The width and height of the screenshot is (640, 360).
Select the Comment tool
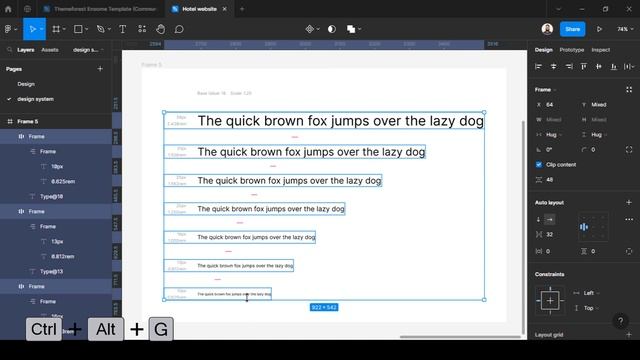point(179,29)
